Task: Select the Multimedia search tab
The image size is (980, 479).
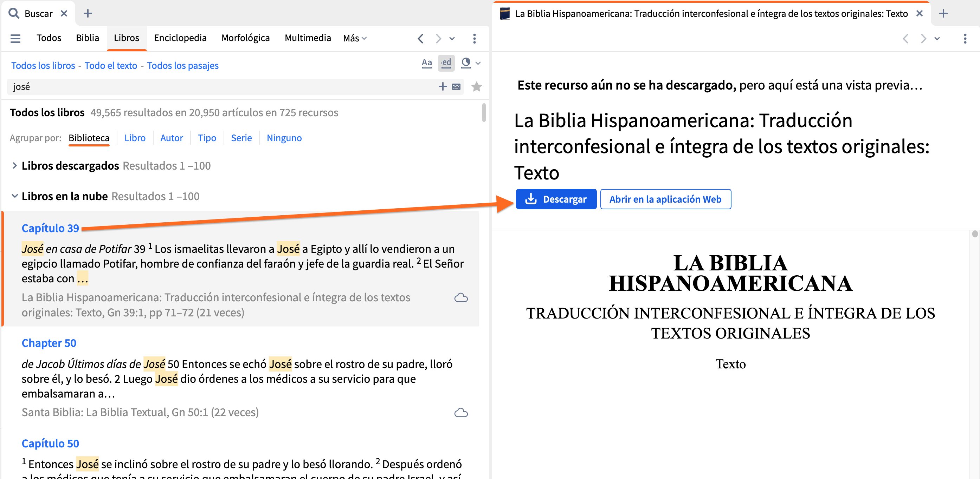Action: [x=308, y=38]
